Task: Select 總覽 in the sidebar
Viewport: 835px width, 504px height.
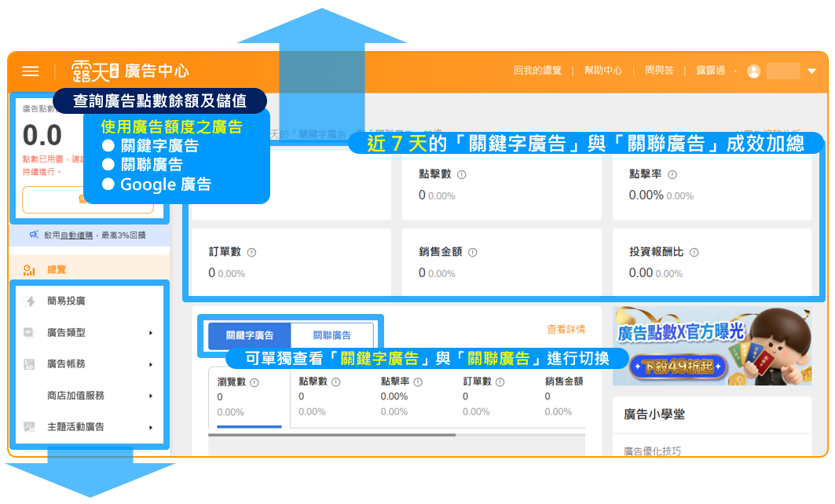Action: [57, 270]
